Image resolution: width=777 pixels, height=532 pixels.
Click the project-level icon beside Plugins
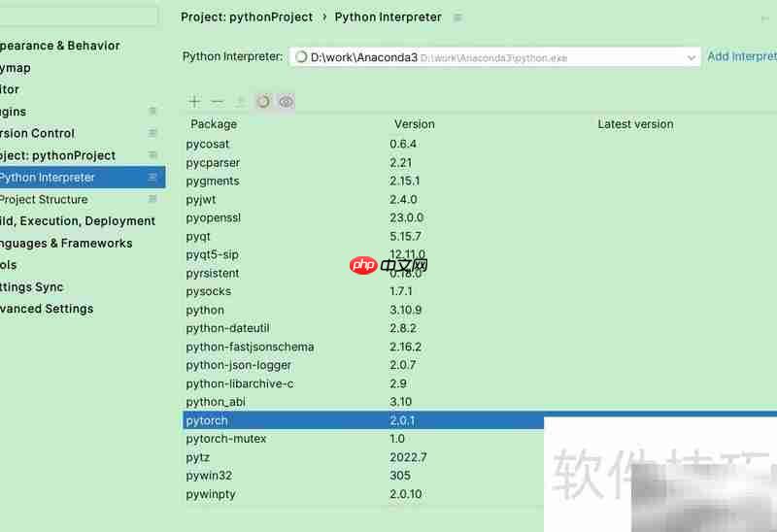pyautogui.click(x=152, y=111)
